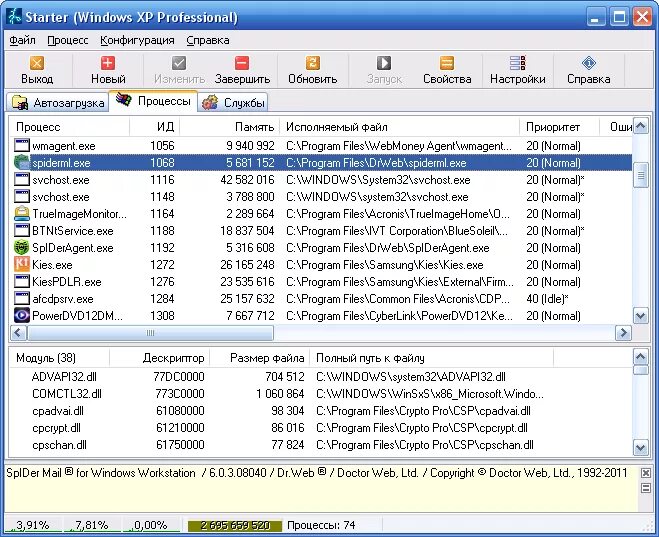Sort modules by Размер файла header
Screen dimensions: 659x537
tap(260, 358)
